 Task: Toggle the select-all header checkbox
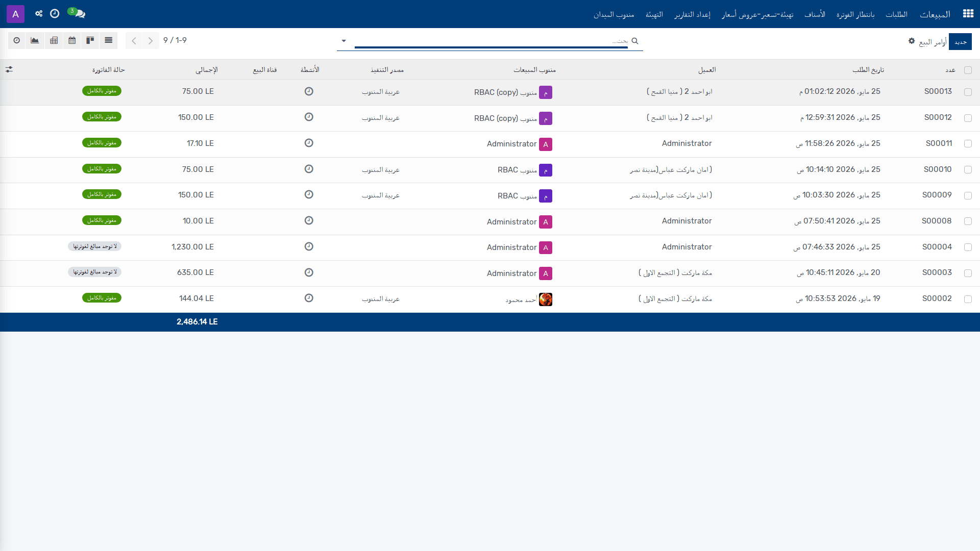968,70
